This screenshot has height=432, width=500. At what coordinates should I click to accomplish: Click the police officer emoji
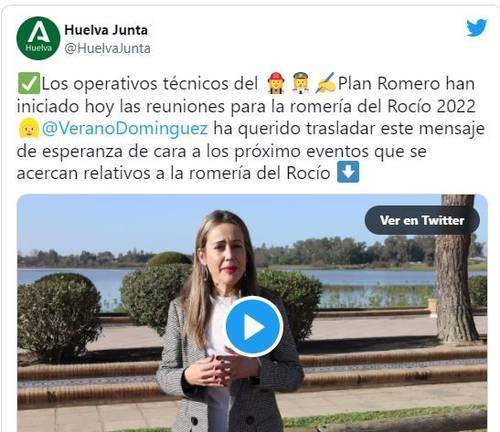click(x=301, y=83)
